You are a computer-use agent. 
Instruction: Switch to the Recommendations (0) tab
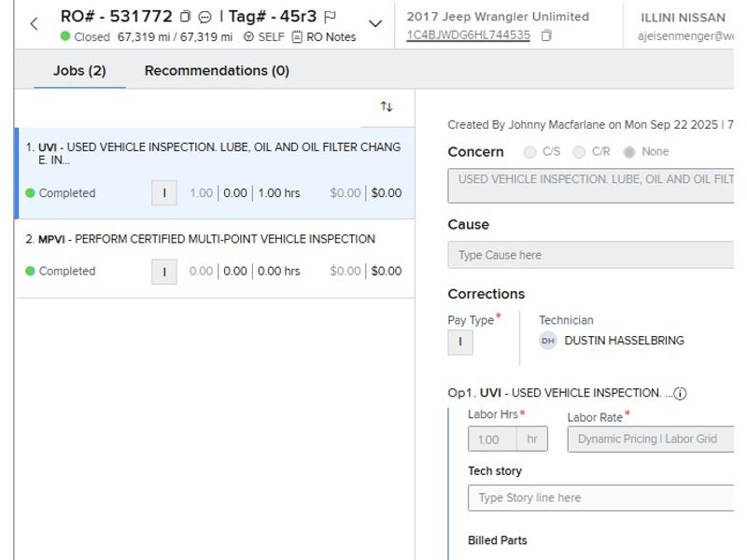point(217,71)
